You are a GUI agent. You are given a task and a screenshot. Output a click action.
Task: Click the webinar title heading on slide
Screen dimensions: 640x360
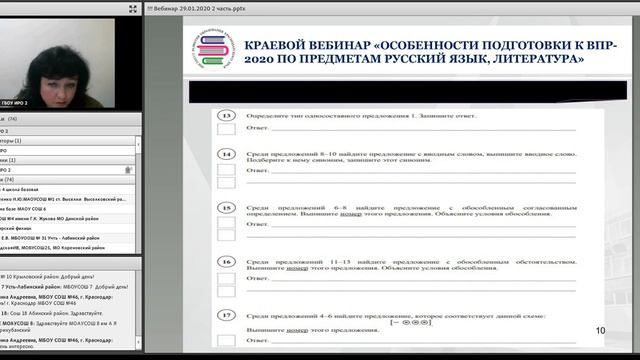[x=431, y=52]
